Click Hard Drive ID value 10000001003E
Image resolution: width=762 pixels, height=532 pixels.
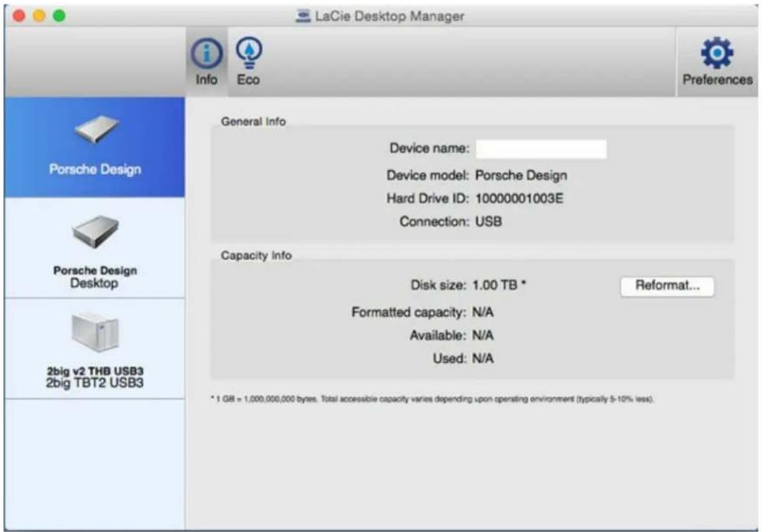(519, 199)
